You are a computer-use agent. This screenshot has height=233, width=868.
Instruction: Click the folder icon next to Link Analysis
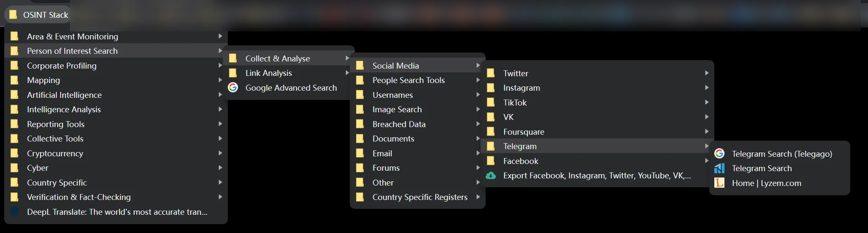(x=233, y=73)
